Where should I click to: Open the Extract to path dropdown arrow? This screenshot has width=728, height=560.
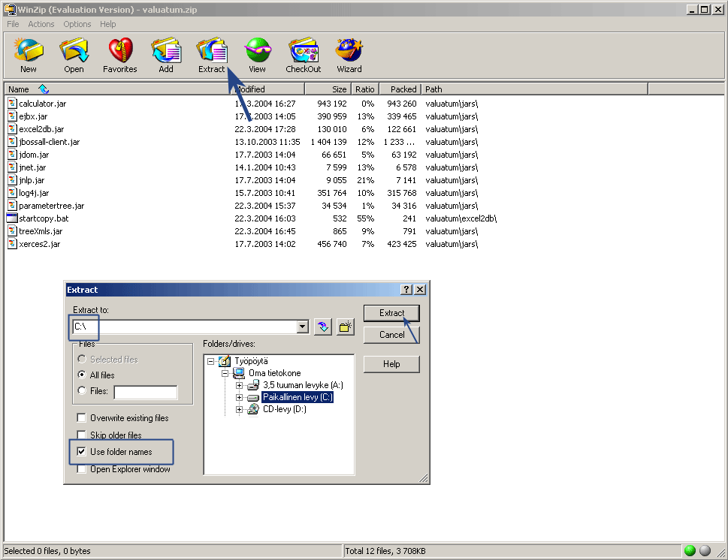tap(303, 327)
